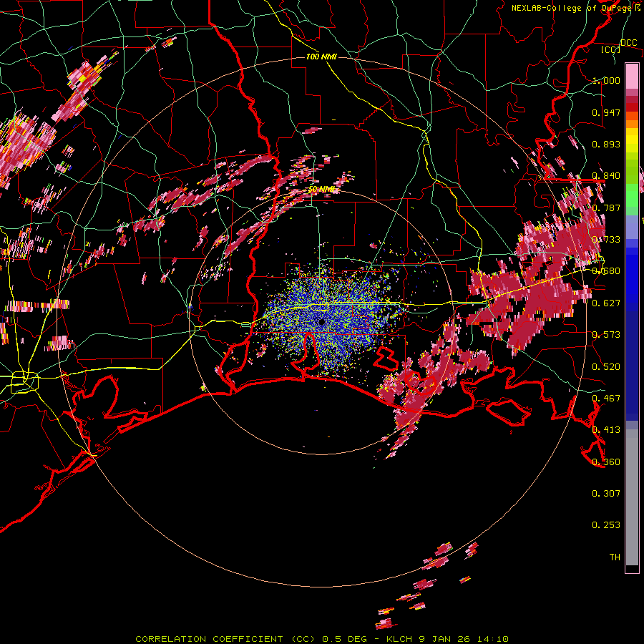
Task: Click the 0.947 scale value
Action: (606, 112)
